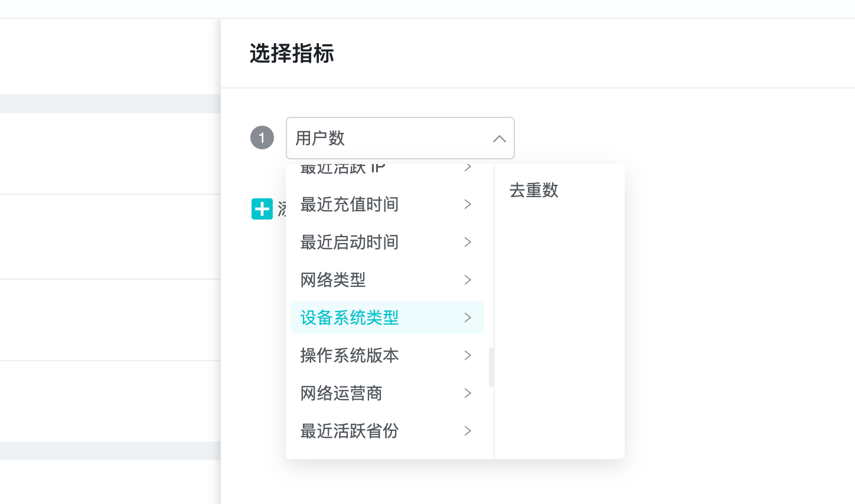Click the chevron beside 设备系统类型

click(x=468, y=318)
